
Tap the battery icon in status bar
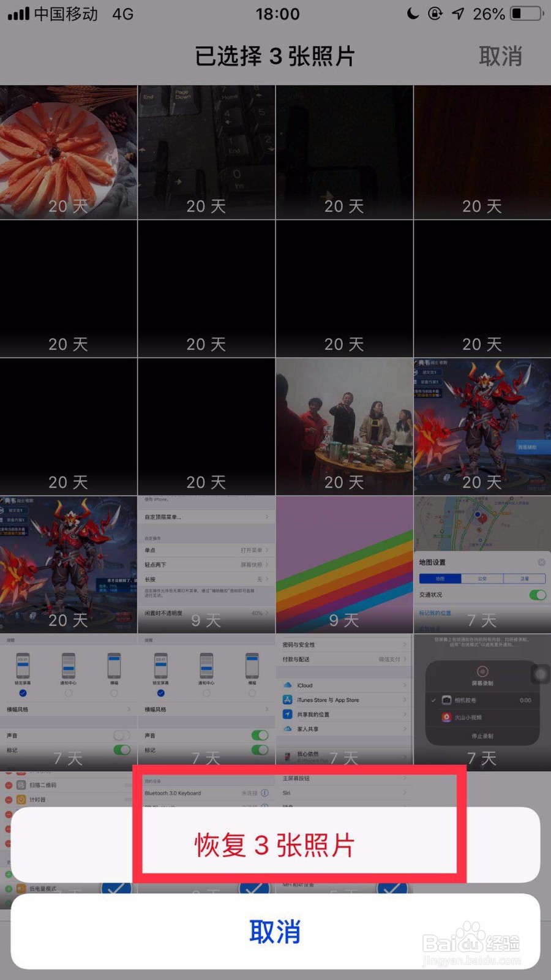(527, 13)
